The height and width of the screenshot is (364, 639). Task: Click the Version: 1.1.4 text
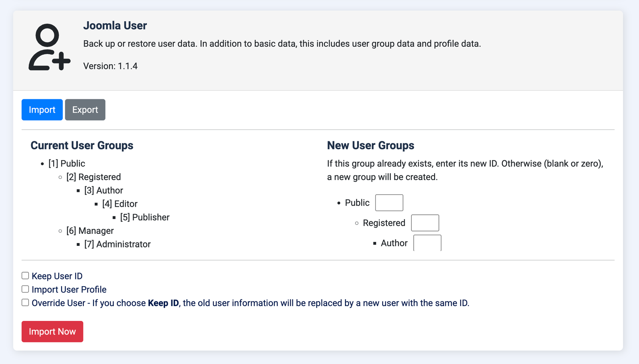coord(110,66)
